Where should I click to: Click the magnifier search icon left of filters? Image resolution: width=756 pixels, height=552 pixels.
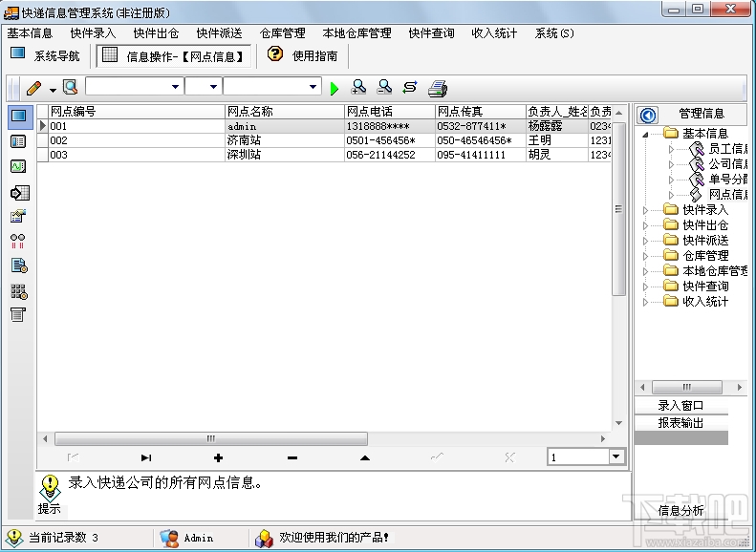[x=71, y=87]
